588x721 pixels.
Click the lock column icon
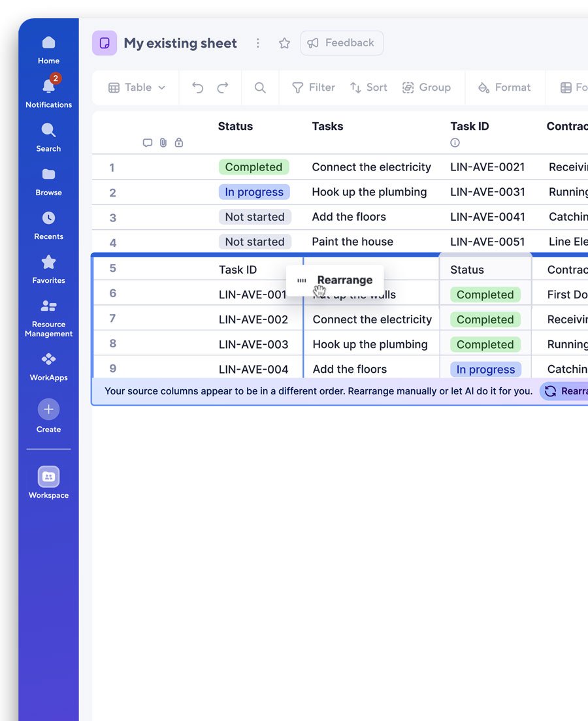(x=178, y=143)
